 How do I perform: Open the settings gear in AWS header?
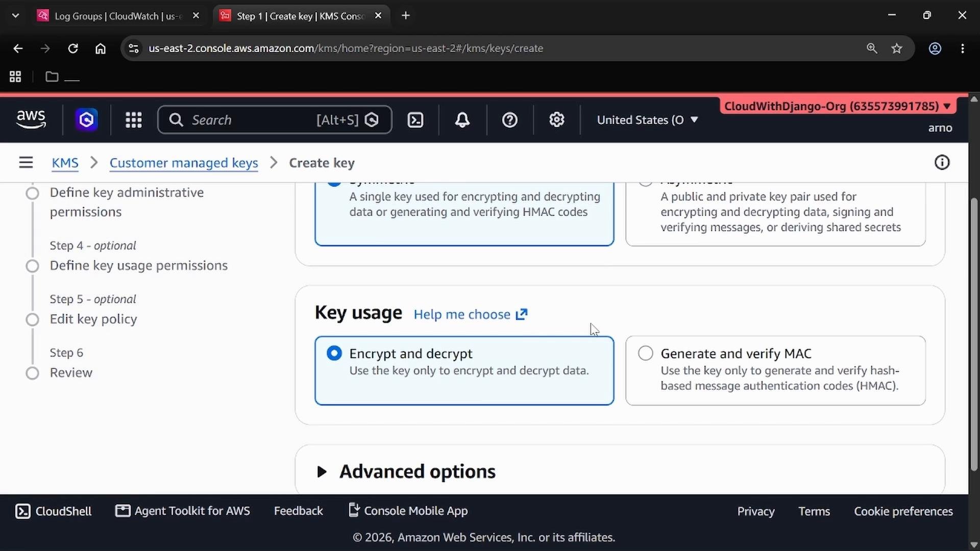pyautogui.click(x=556, y=120)
